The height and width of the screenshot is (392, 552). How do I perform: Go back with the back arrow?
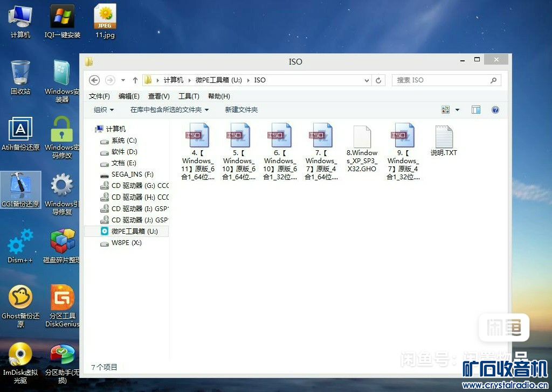click(94, 80)
